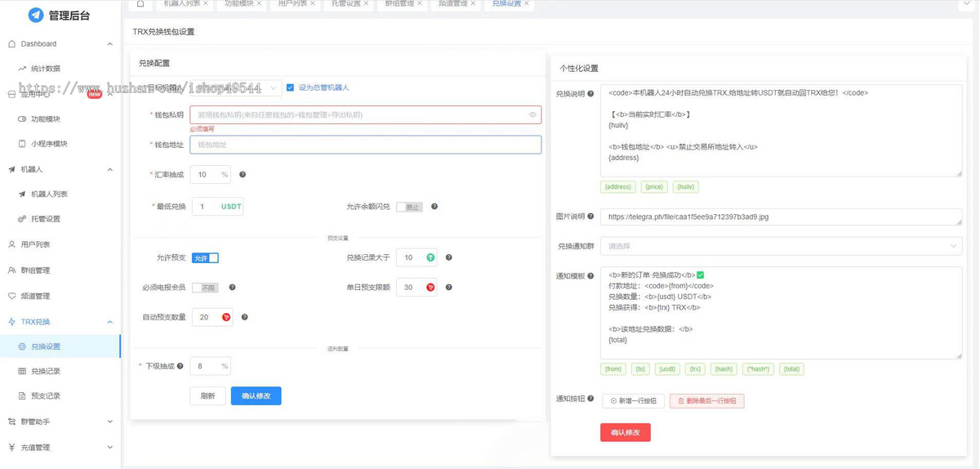
Task: Click the help icon next to 兑换说明
Action: point(590,94)
